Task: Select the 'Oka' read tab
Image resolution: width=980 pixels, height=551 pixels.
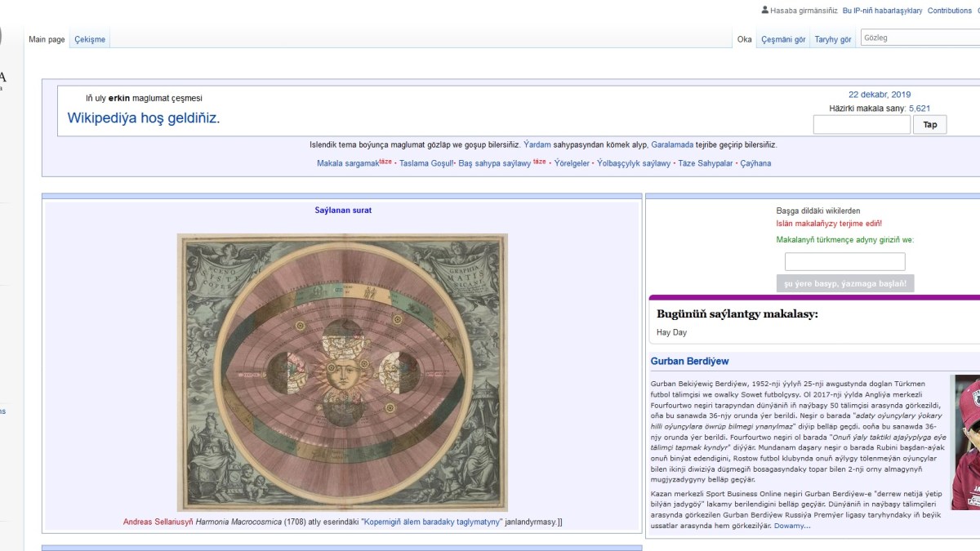Action: coord(745,39)
